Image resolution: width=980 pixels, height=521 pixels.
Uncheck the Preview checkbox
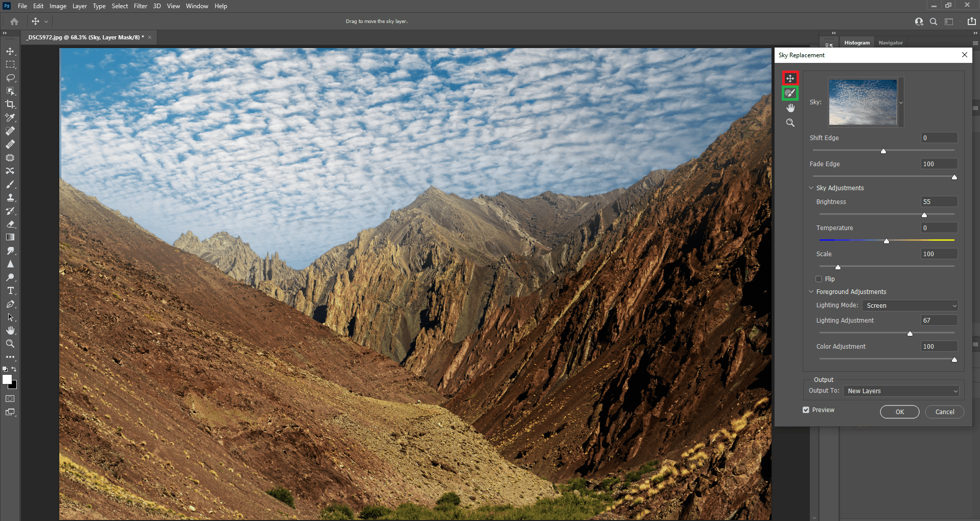click(x=806, y=410)
